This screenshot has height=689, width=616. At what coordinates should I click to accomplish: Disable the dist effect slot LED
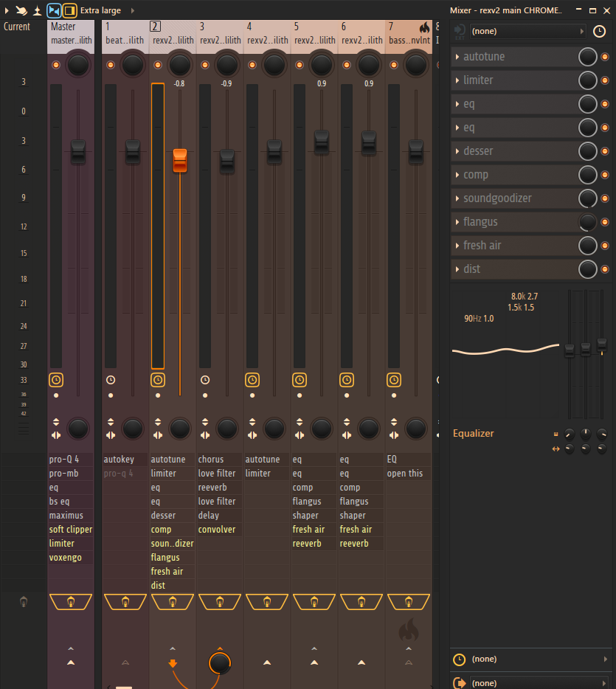click(x=605, y=269)
